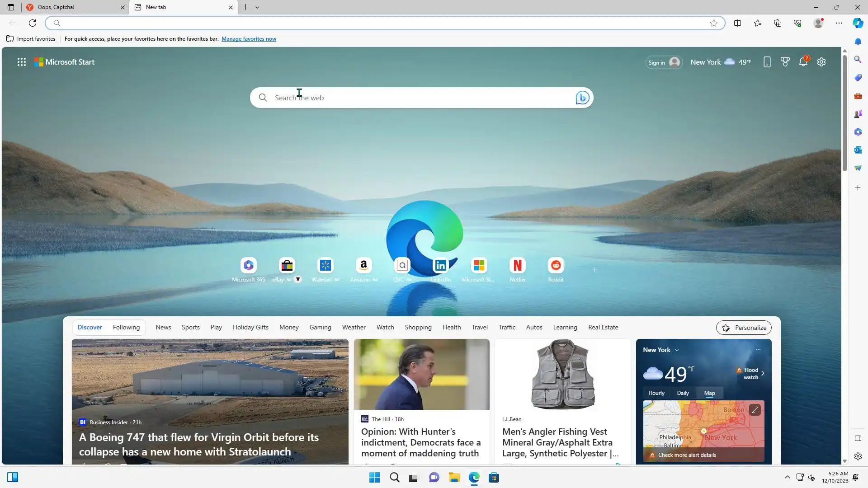Click the Manage favorites now link

coord(249,39)
